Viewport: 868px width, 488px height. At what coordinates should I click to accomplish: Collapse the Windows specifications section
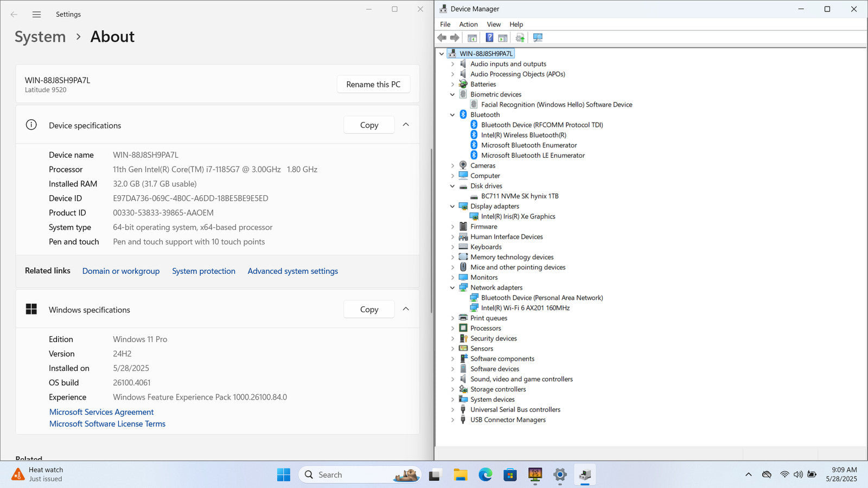[406, 309]
